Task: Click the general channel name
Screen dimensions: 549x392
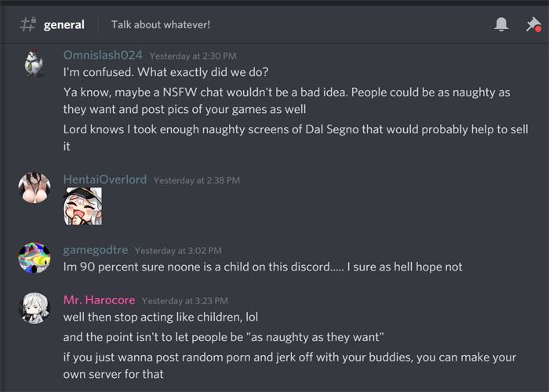Action: click(64, 24)
